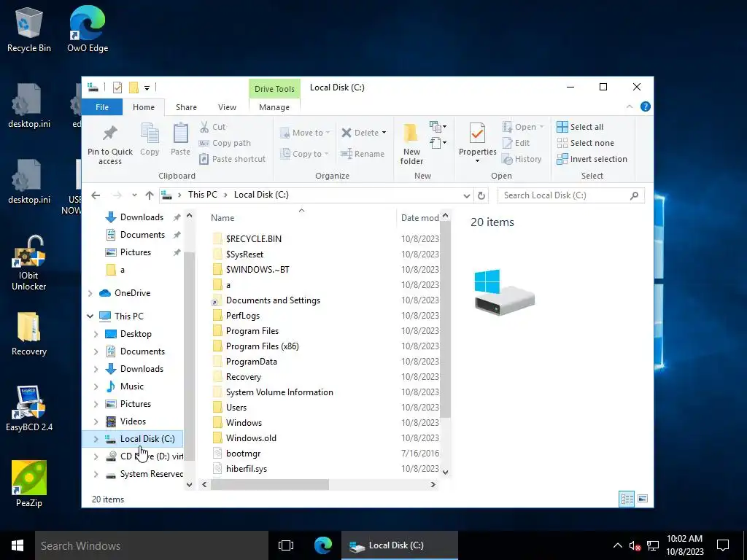Open address bar history dropdown

(466, 195)
